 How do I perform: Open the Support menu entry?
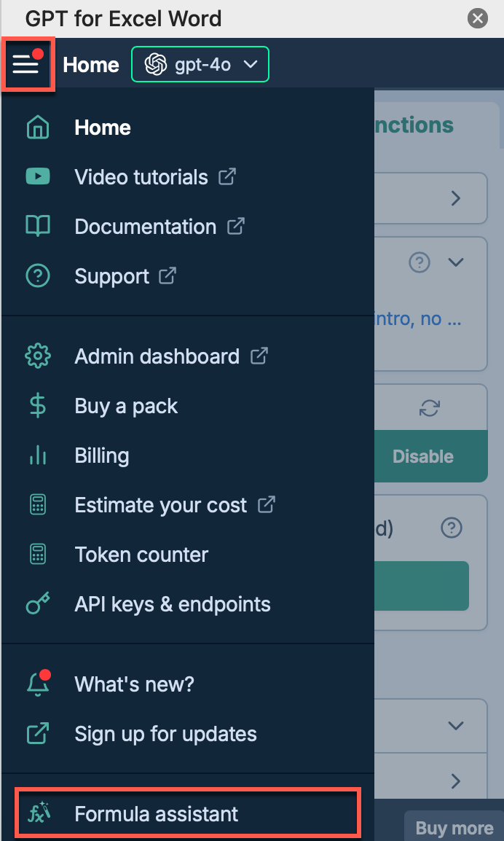pyautogui.click(x=112, y=276)
